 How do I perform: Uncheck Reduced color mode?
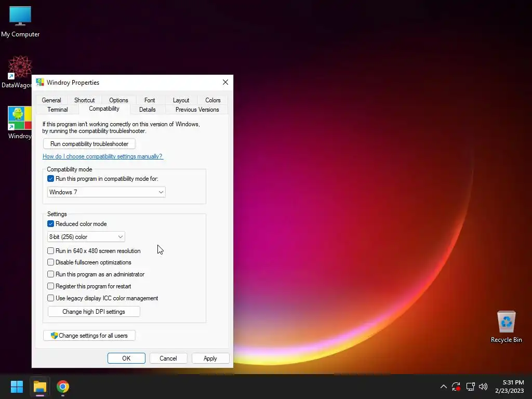point(50,224)
